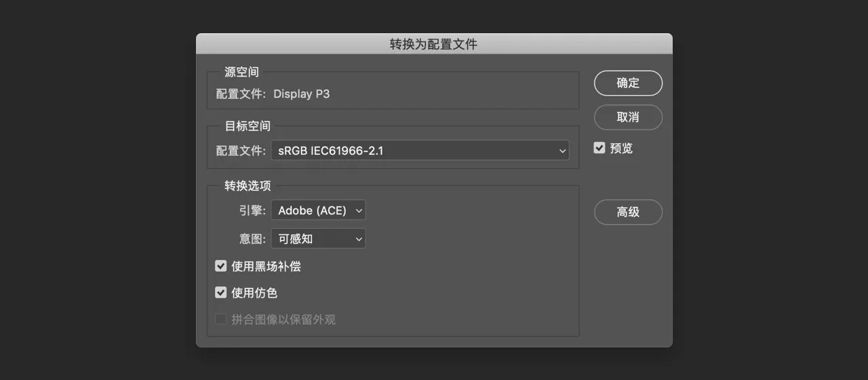Click the 转换选项 group label
Screen dimensions: 868x380
[x=248, y=185]
